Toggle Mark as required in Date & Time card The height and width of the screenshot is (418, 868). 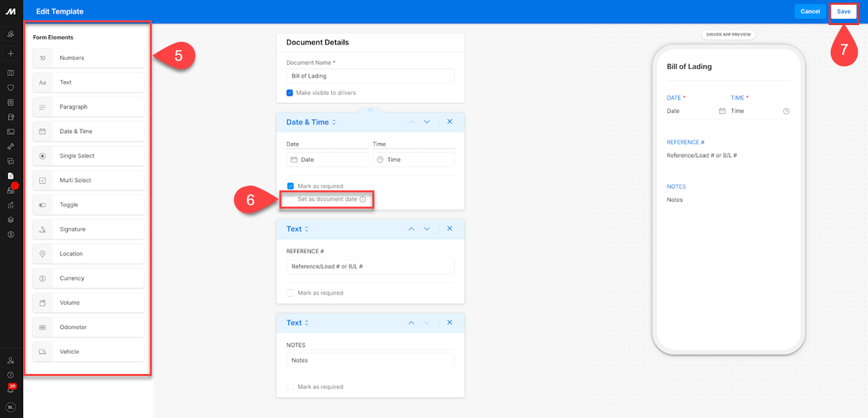tap(290, 186)
